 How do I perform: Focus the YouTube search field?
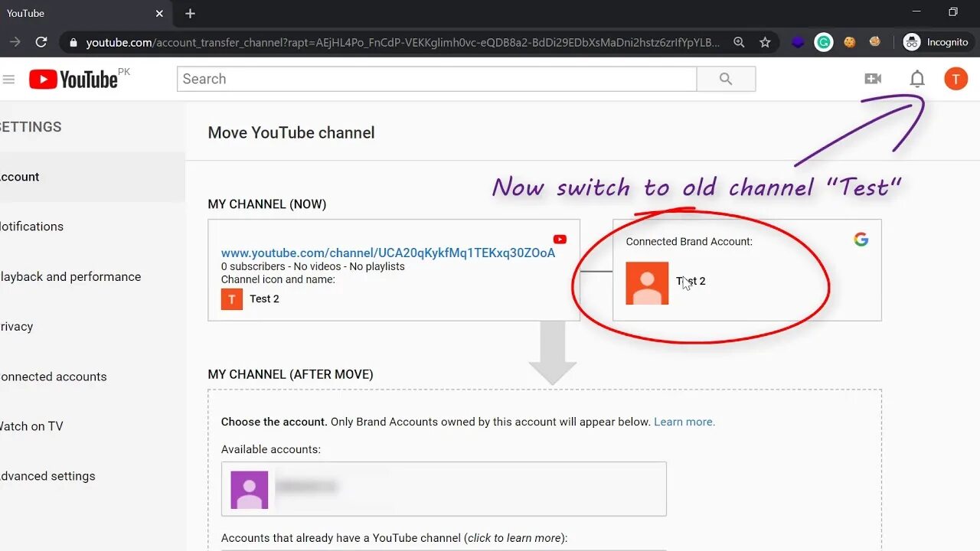pyautogui.click(x=436, y=79)
